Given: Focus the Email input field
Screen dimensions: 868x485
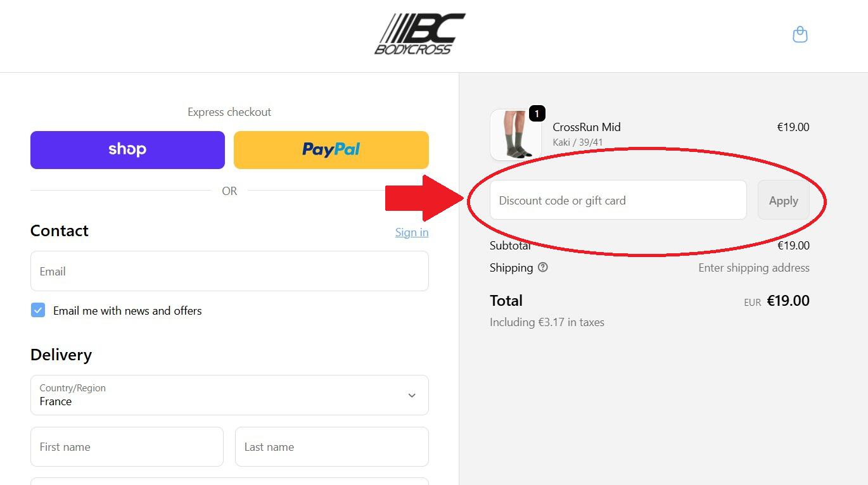Looking at the screenshot, I should tap(229, 271).
